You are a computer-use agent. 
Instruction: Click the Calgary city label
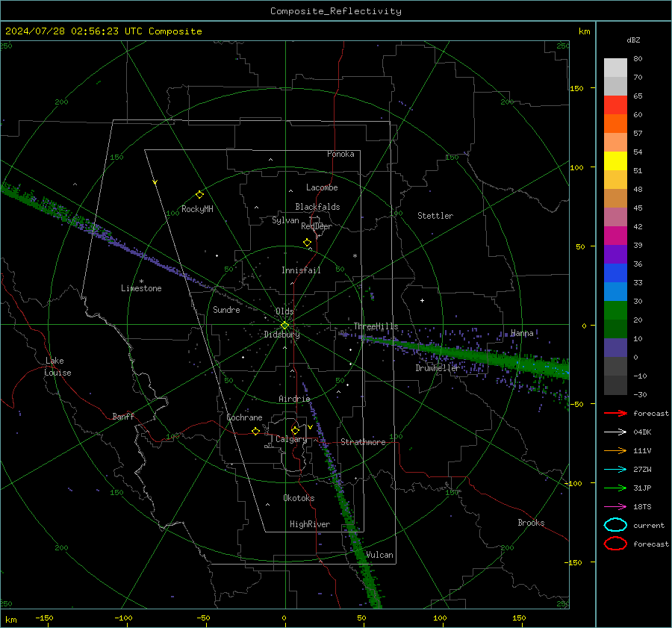tap(291, 439)
